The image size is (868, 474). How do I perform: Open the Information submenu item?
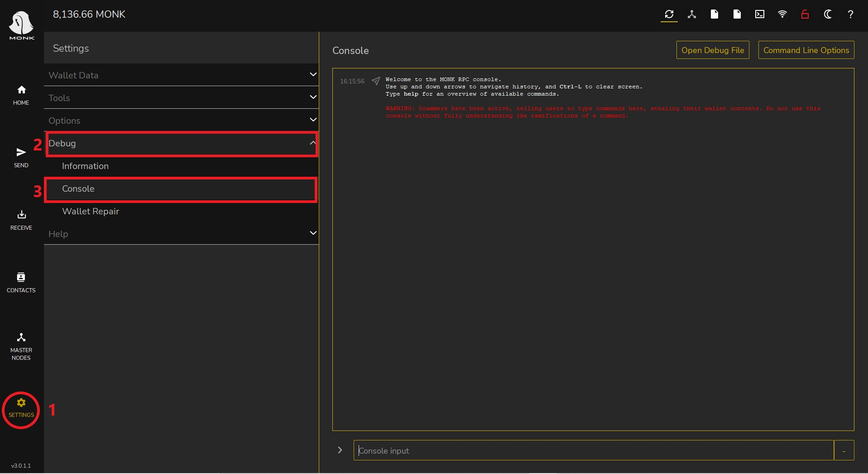pos(181,166)
